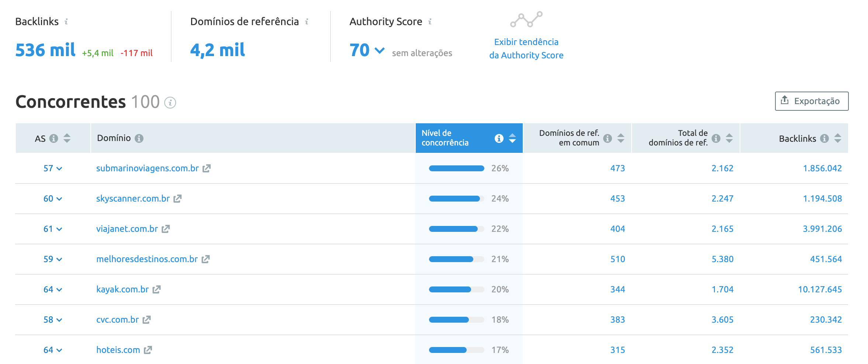This screenshot has width=868, height=364.
Task: Open submarinoviagens.com.br external link icon
Action: (x=207, y=168)
